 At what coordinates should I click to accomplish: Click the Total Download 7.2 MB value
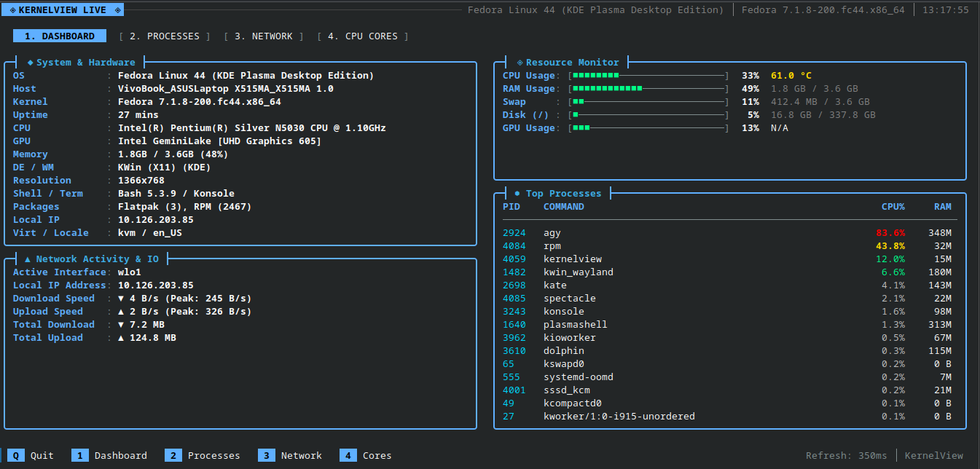coord(141,324)
